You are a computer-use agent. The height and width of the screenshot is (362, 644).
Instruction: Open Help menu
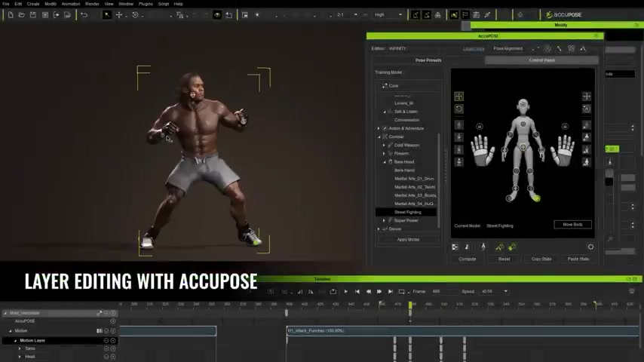(178, 4)
